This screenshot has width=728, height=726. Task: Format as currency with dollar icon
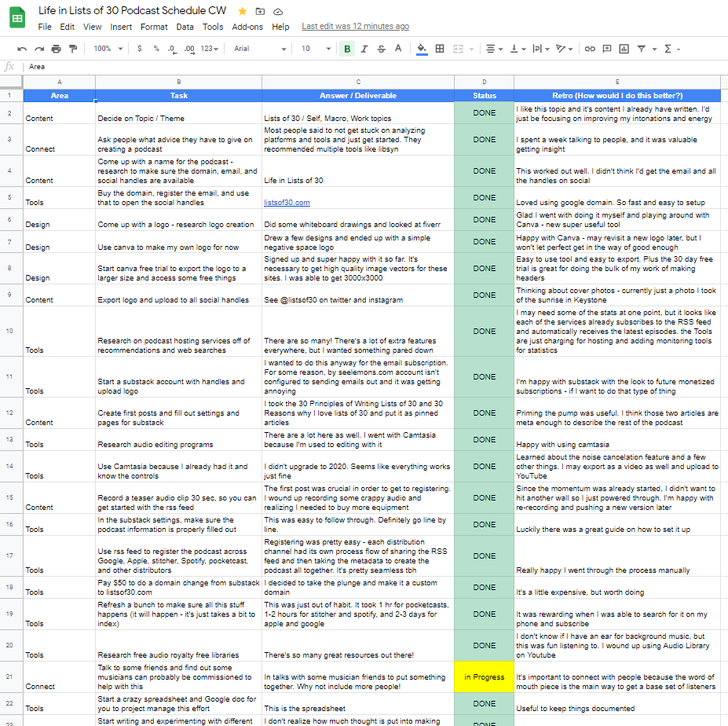click(139, 49)
